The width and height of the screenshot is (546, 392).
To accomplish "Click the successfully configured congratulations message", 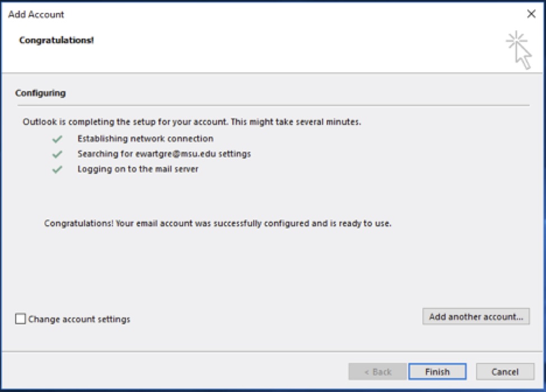I will click(217, 223).
